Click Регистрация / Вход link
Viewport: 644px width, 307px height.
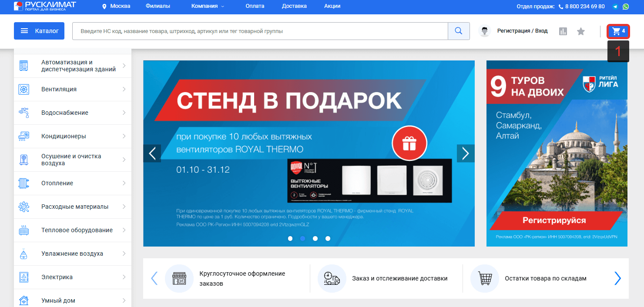pos(522,31)
